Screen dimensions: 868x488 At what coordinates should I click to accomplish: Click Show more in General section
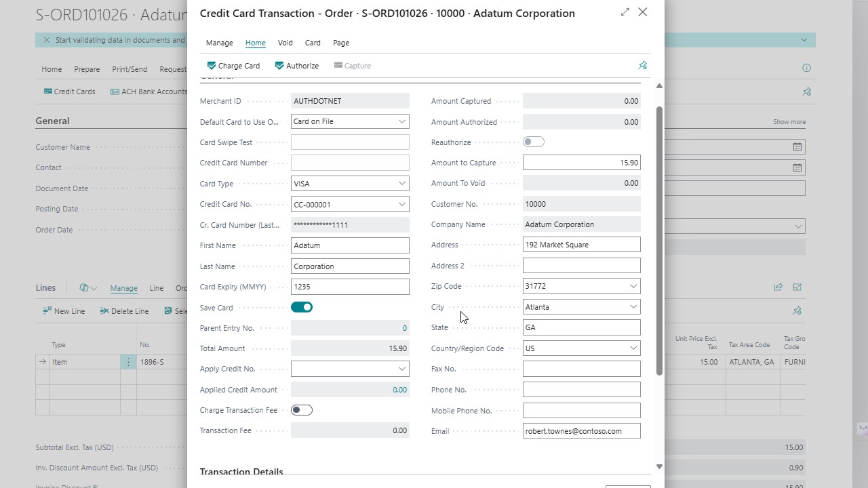tap(789, 122)
